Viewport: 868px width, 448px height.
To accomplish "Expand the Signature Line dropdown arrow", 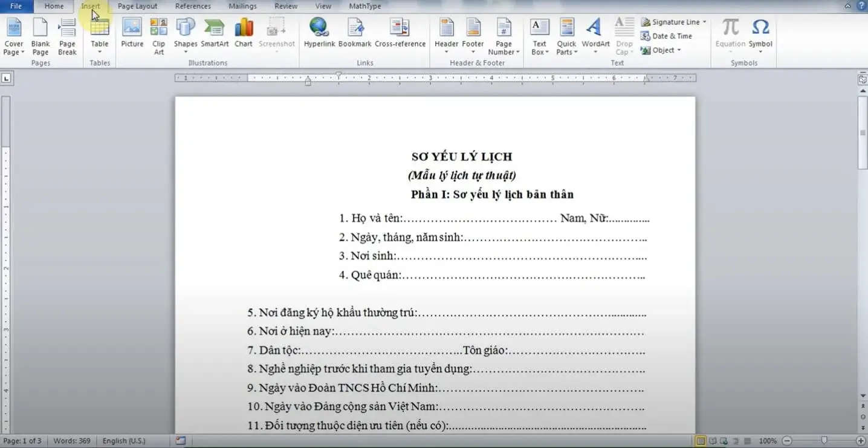I will (704, 22).
